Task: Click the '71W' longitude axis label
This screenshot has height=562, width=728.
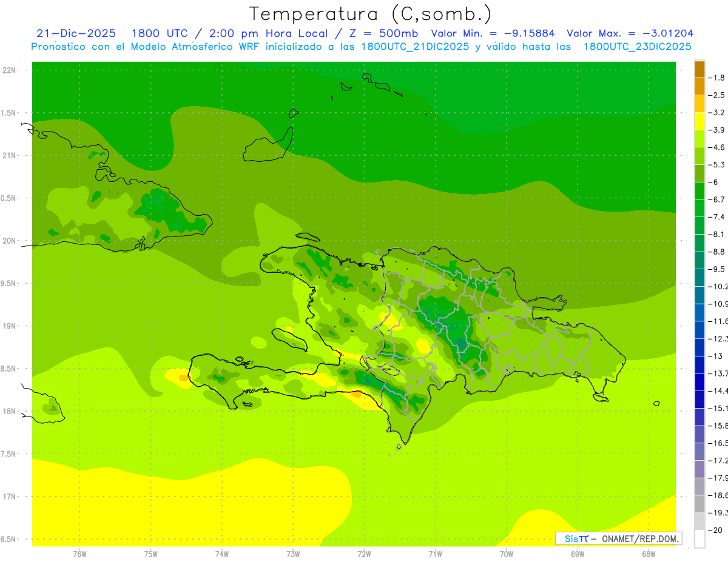Action: point(435,554)
